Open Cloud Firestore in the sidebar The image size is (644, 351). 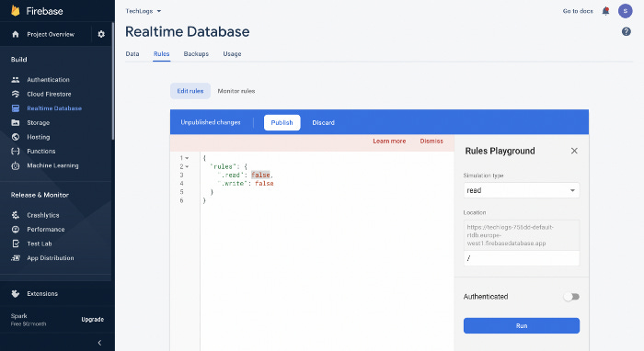49,94
